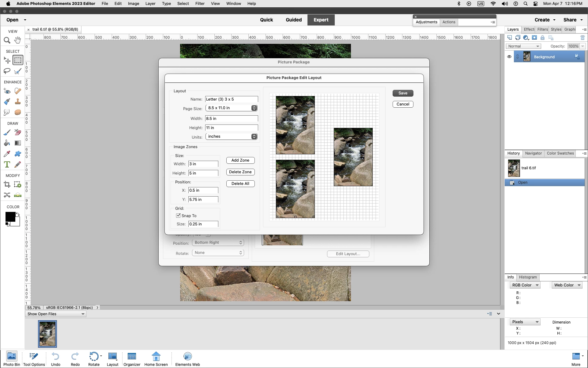
Task: Open the Units dropdown
Action: pos(231,136)
